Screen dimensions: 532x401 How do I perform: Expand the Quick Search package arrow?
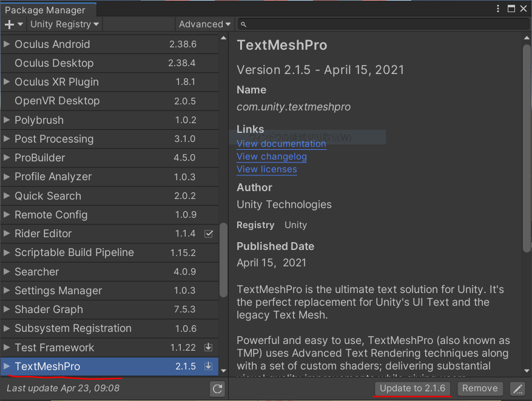point(6,195)
